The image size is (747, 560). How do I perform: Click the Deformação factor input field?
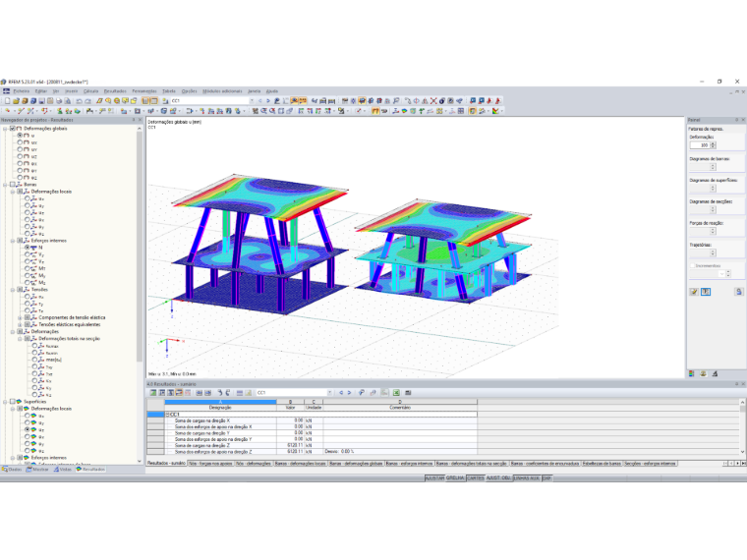(700, 145)
